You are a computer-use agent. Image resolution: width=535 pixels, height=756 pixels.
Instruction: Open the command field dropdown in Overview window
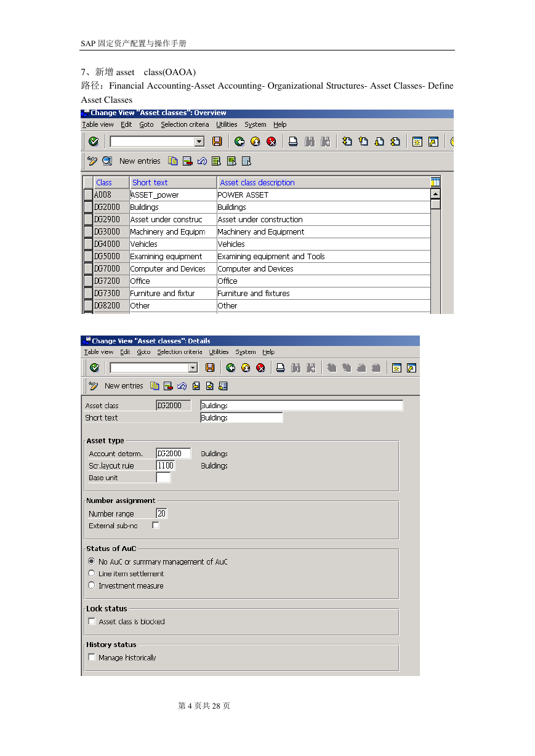pos(199,142)
